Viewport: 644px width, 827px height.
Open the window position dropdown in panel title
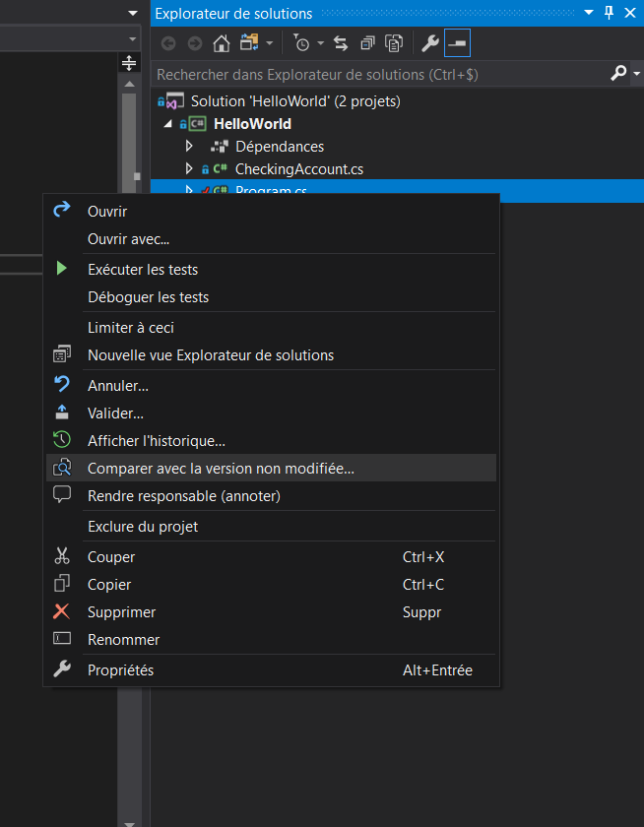coord(589,13)
